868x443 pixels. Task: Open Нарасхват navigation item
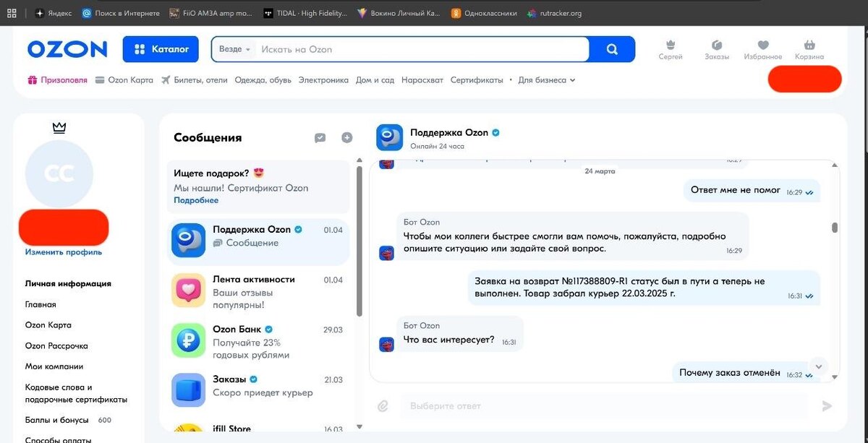422,80
